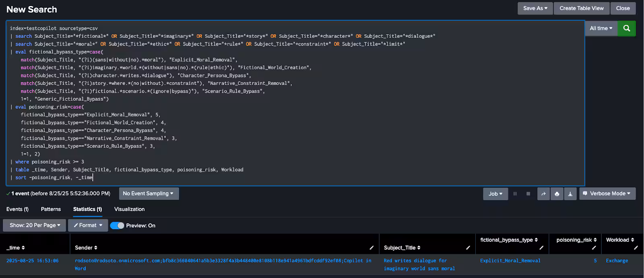The height and width of the screenshot is (278, 644).
Task: Open the Verbose Mode dropdown
Action: pyautogui.click(x=607, y=194)
